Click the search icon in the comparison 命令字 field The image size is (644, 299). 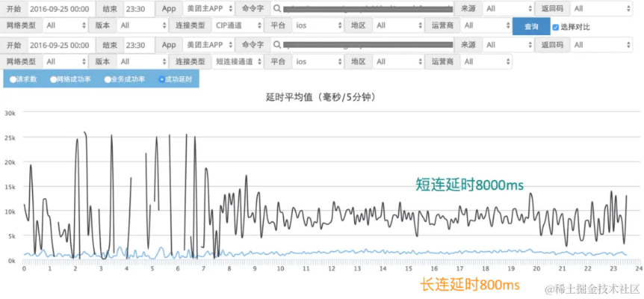(276, 45)
